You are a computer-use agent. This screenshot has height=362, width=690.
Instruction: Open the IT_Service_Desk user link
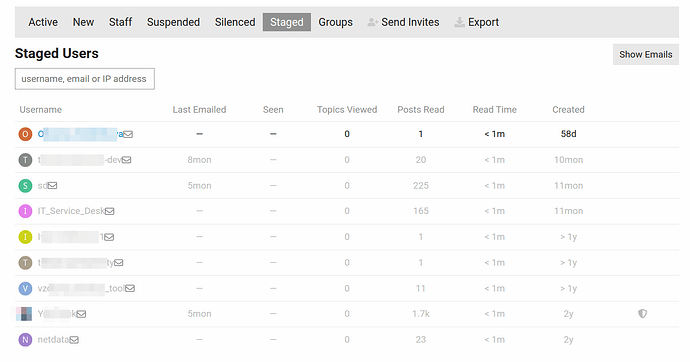[71, 211]
